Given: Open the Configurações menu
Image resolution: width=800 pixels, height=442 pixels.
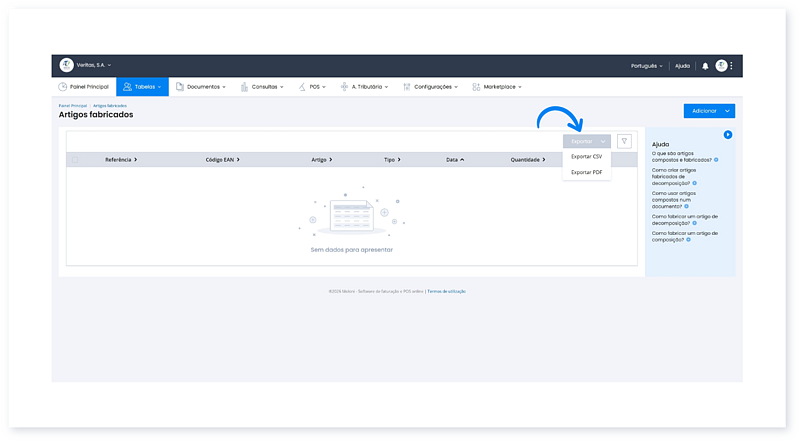Looking at the screenshot, I should [430, 87].
